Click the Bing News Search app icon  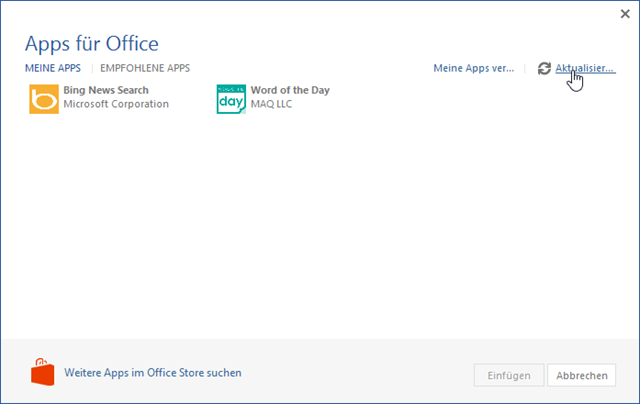43,99
